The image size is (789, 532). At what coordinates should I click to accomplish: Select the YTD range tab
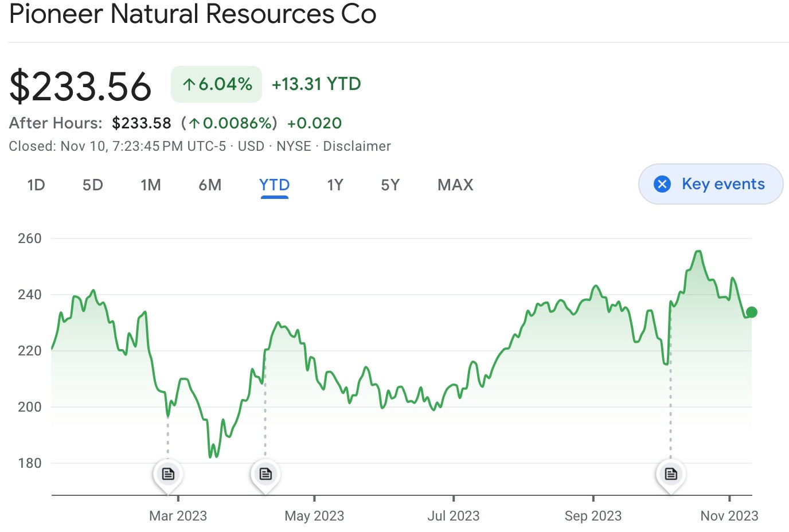pos(275,185)
